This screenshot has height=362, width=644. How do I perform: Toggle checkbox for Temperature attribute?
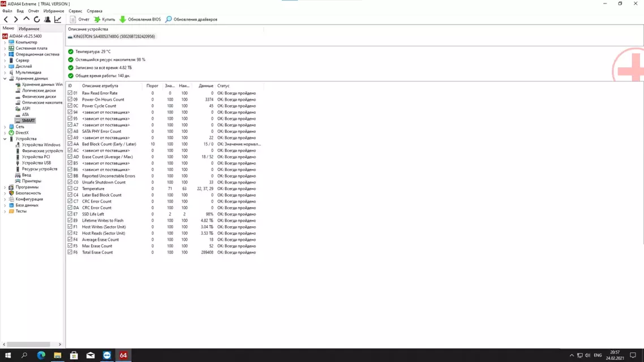pyautogui.click(x=70, y=189)
